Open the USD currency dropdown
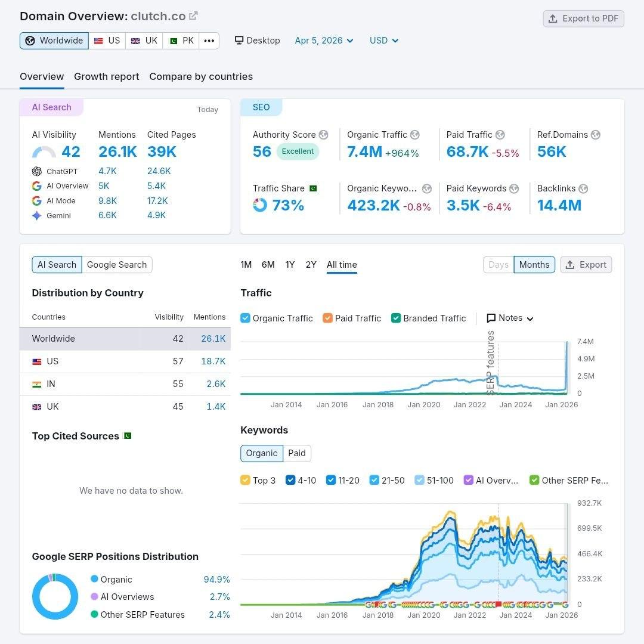644x644 pixels. [383, 40]
